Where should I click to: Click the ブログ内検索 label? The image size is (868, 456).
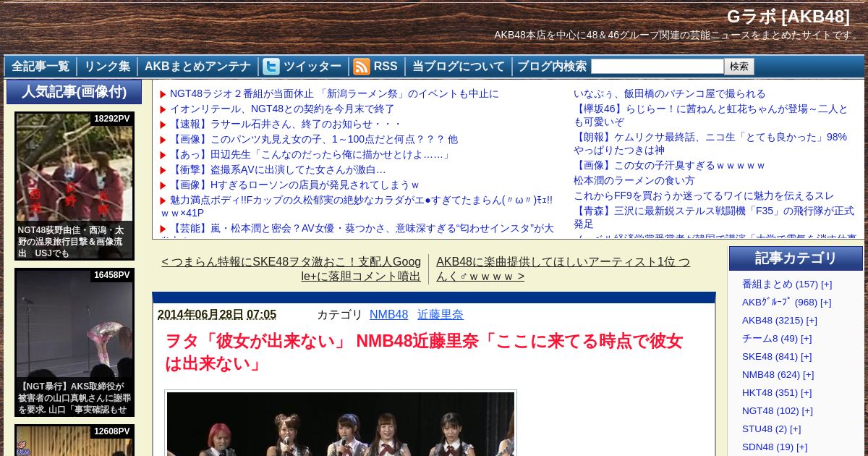552,67
